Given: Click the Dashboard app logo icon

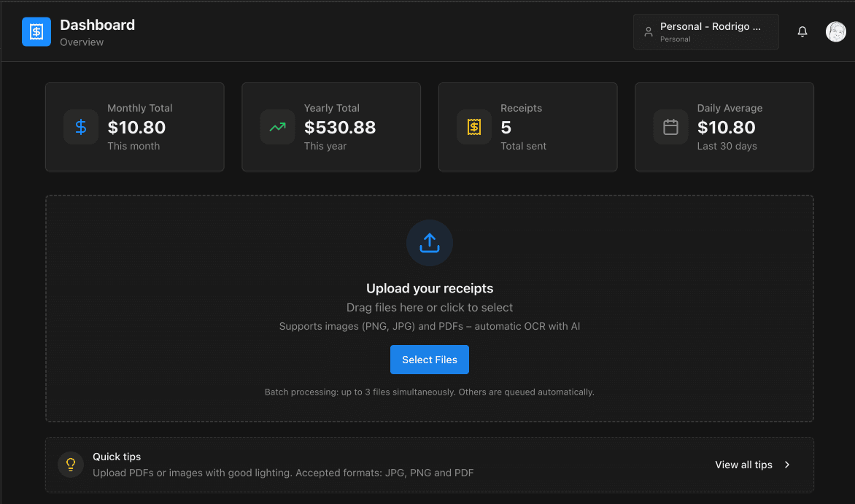Looking at the screenshot, I should pyautogui.click(x=36, y=31).
